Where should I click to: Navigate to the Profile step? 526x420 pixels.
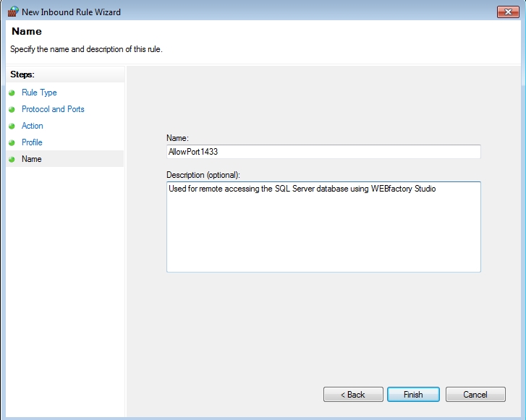(32, 142)
